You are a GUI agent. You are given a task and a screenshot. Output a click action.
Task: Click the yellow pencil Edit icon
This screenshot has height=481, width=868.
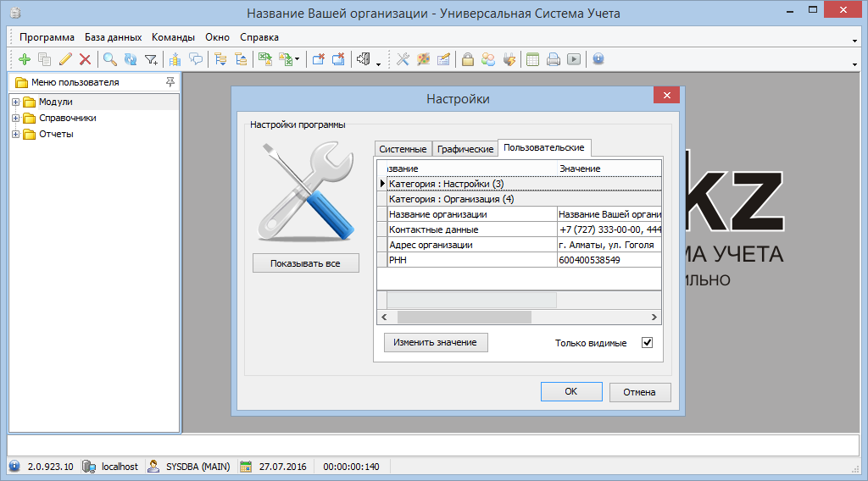[x=65, y=59]
